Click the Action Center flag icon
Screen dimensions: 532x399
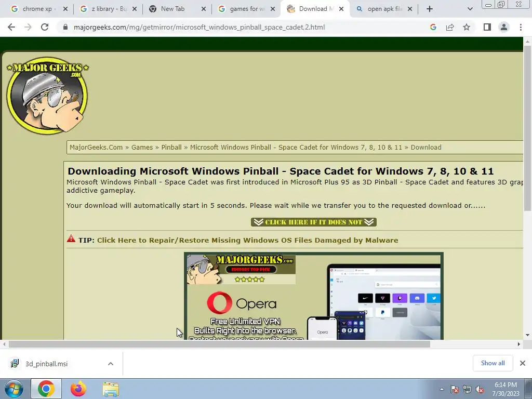tap(455, 389)
